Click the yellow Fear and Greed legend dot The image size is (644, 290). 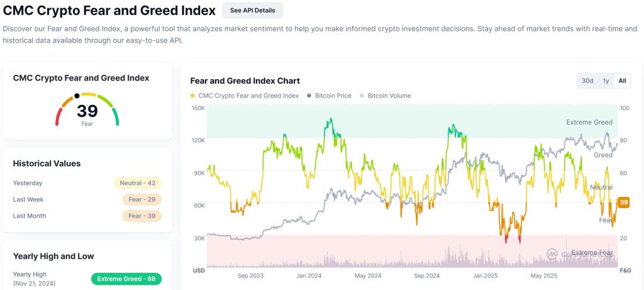coord(192,96)
